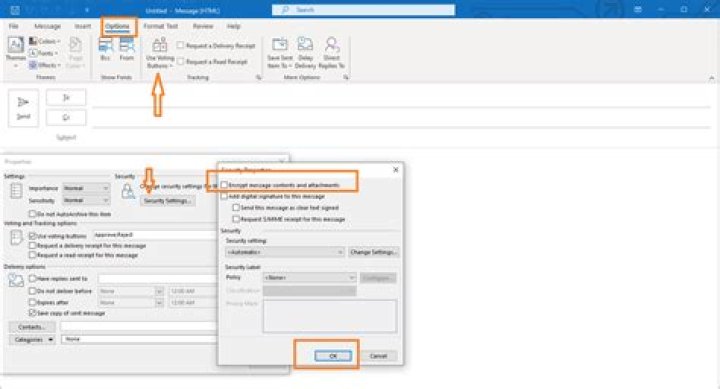Screen dimensions: 720x389
Task: Open the theme Effects menu
Action: coord(45,65)
